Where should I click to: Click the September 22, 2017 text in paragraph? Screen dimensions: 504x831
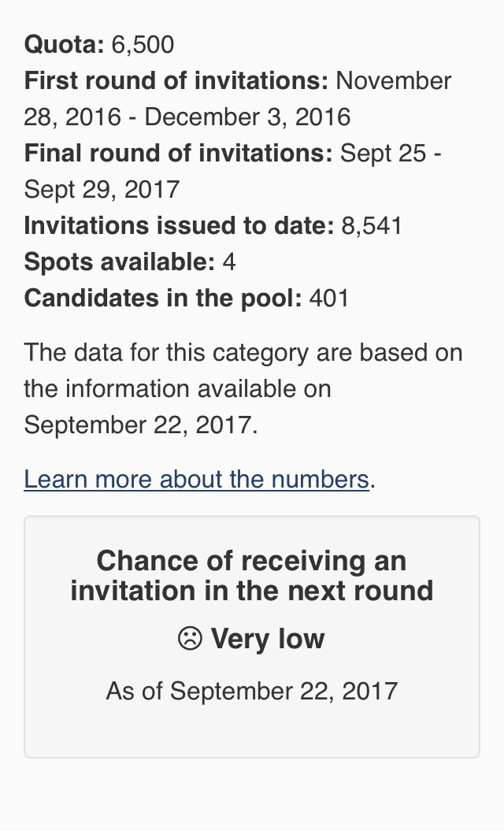coord(140,425)
